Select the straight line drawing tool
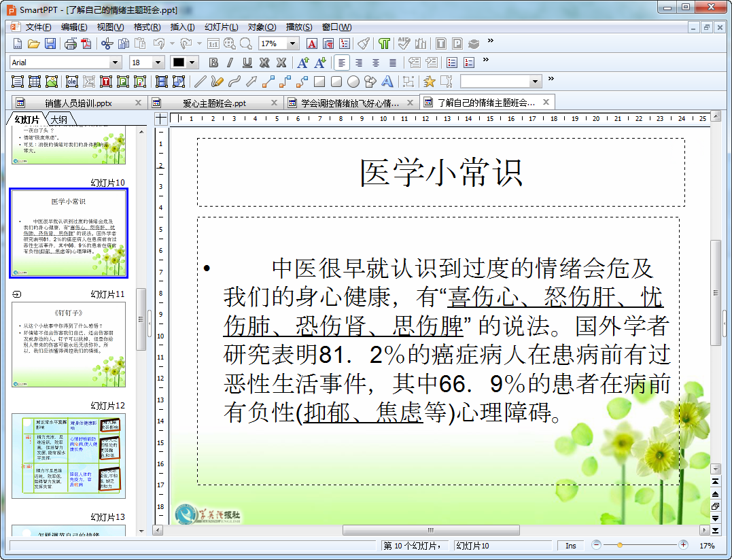732x560 pixels. point(201,82)
